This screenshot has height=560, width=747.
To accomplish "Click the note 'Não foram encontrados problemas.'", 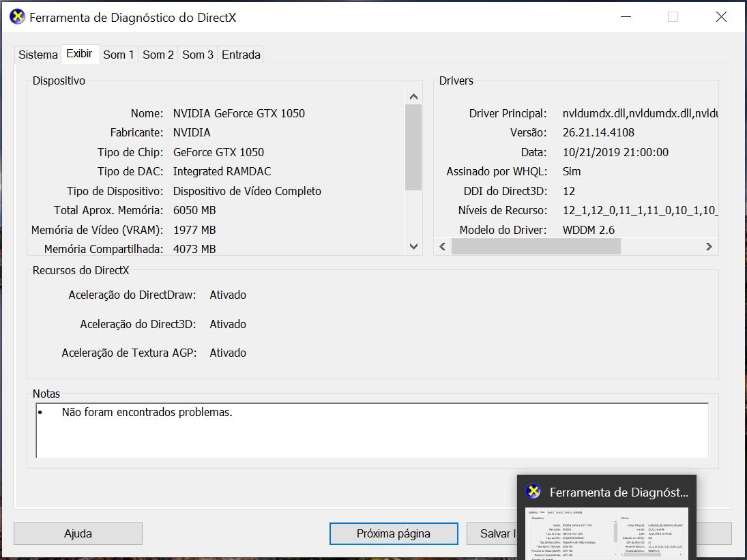I will tap(147, 412).
